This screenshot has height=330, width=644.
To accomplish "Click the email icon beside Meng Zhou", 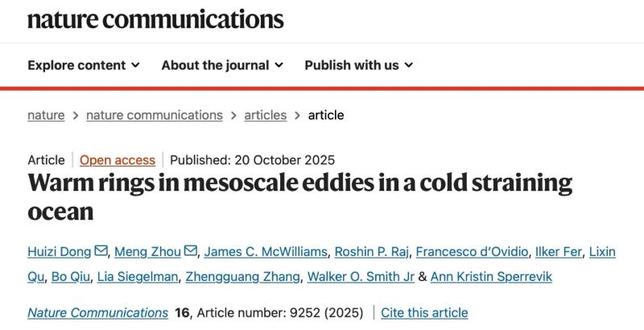I will click(x=191, y=252).
